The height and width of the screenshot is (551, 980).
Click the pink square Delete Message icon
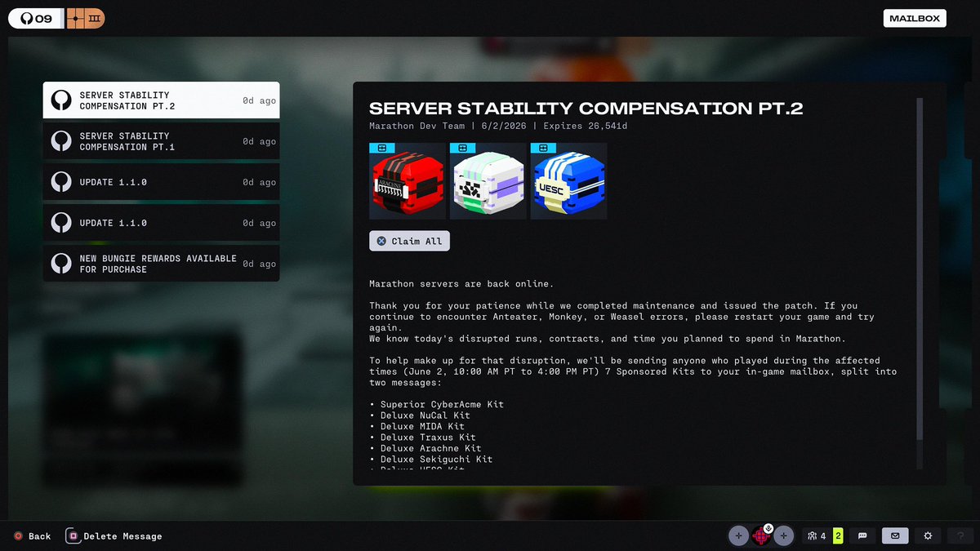73,536
